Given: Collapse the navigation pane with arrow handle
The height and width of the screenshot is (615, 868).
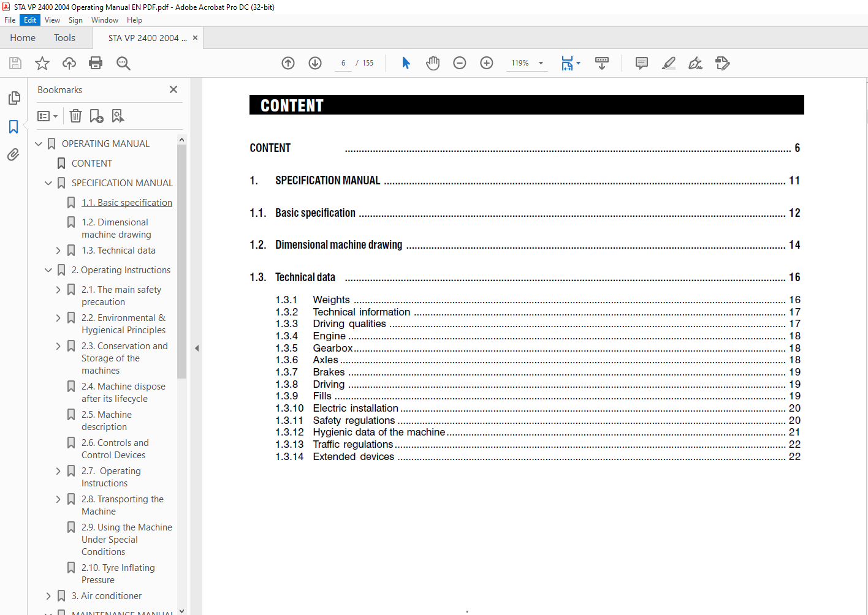Looking at the screenshot, I should coord(197,348).
